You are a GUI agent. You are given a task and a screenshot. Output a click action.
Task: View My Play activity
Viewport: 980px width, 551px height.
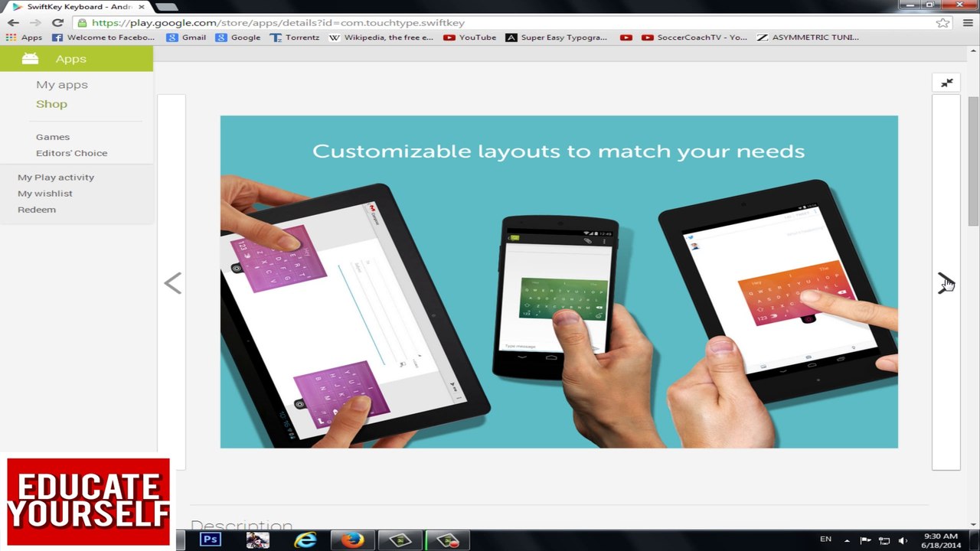pos(56,178)
